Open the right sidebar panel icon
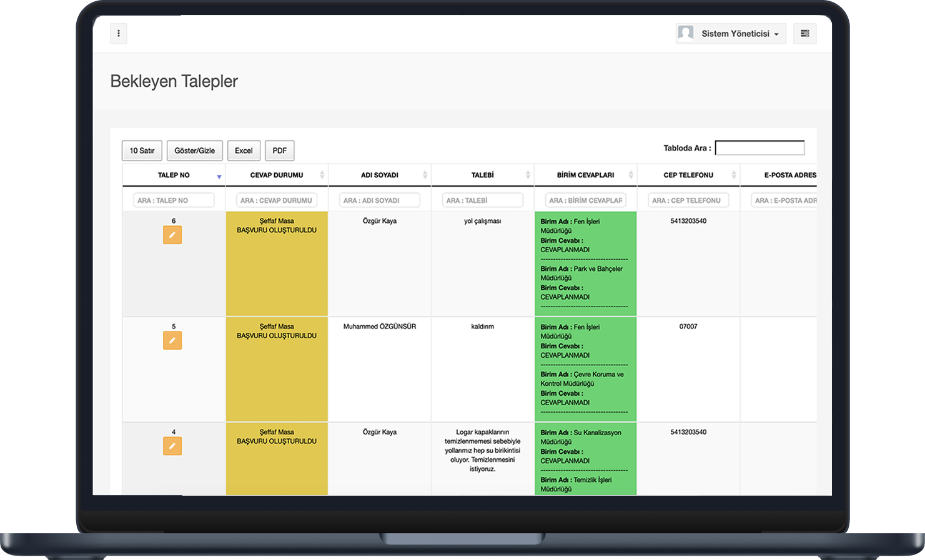The image size is (925, 560). tap(804, 34)
